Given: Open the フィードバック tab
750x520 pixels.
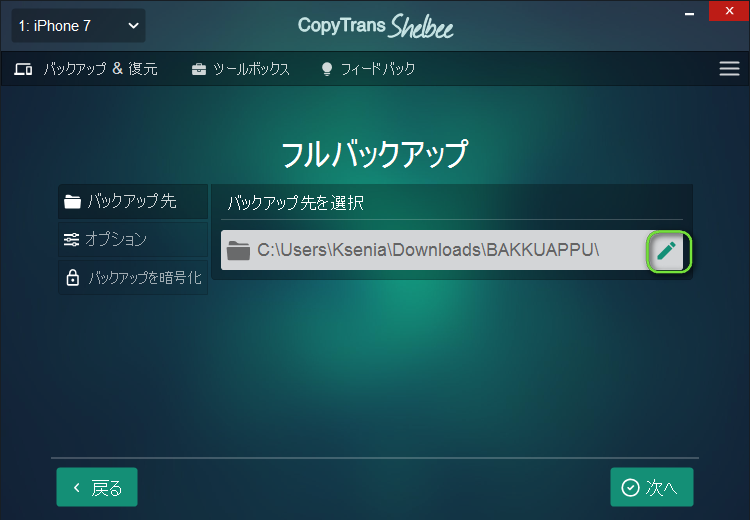Looking at the screenshot, I should [368, 69].
